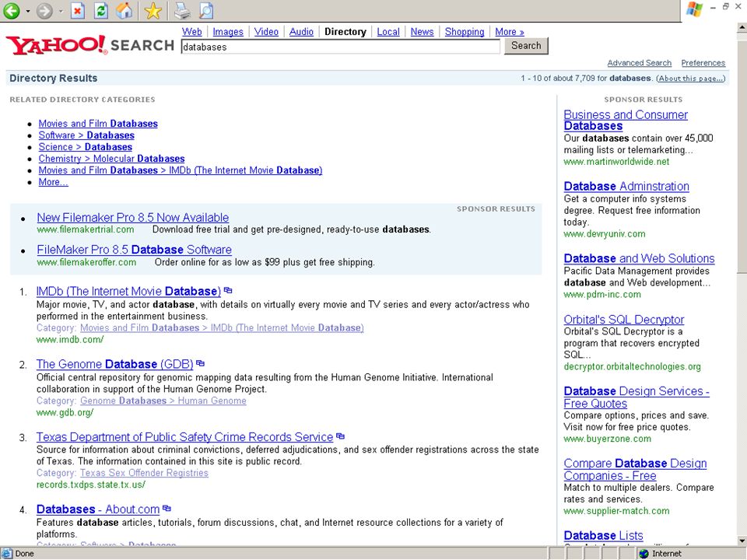Open Movies and Film Databases category

98,124
